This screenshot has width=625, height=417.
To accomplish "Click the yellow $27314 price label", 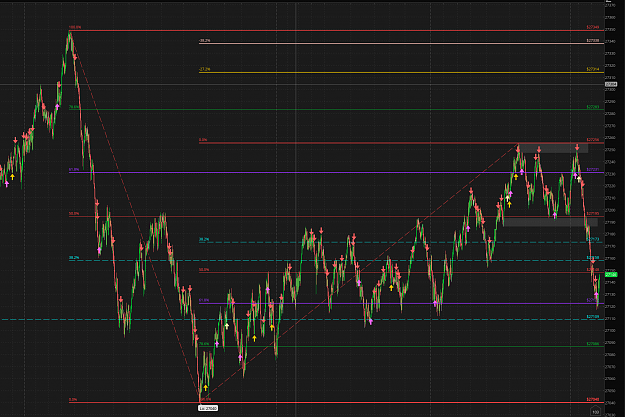I will (x=593, y=69).
